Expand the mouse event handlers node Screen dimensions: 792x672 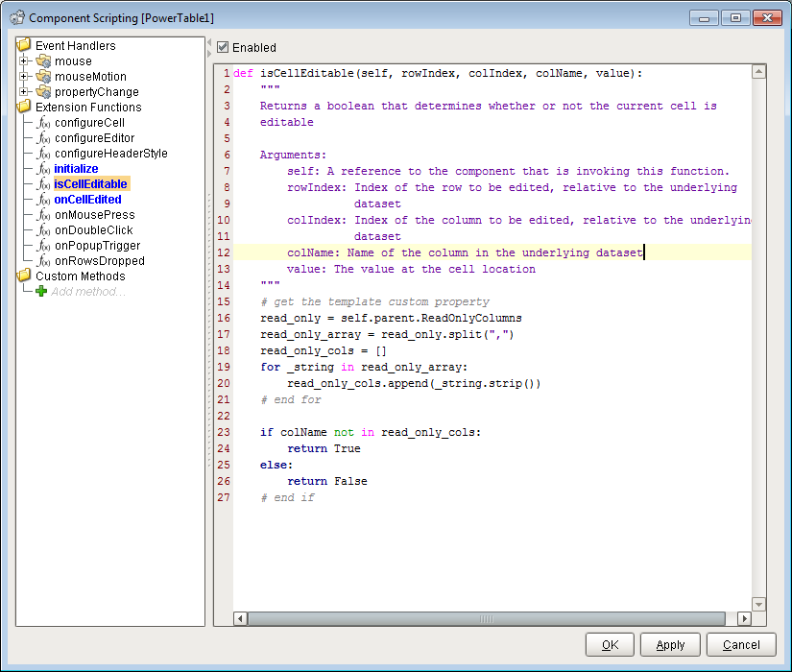coord(23,61)
